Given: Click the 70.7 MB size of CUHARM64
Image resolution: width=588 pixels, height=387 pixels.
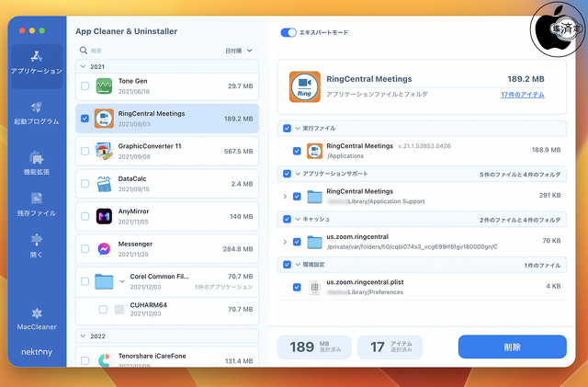Looking at the screenshot, I should 241,309.
